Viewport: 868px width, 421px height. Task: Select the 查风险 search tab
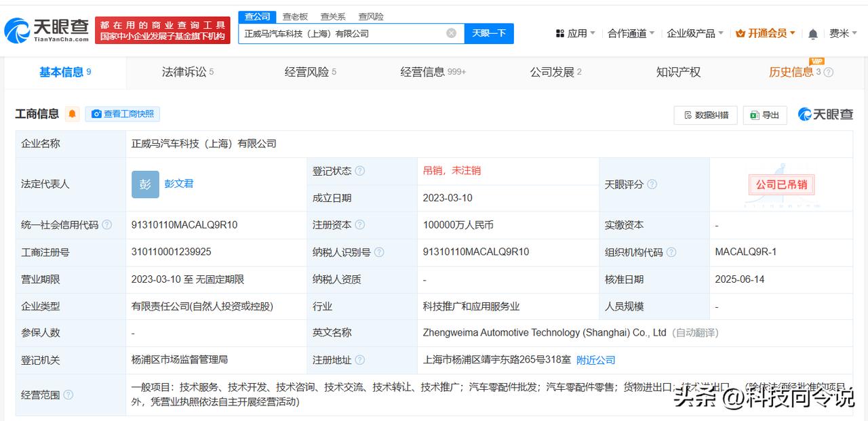371,16
